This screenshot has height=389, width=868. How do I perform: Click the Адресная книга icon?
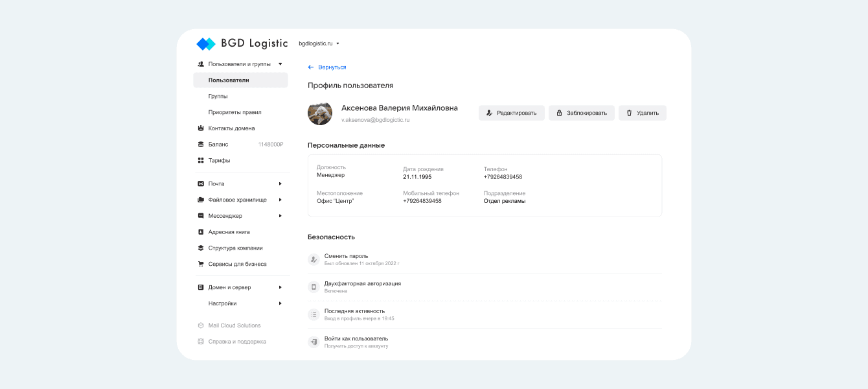pyautogui.click(x=201, y=232)
